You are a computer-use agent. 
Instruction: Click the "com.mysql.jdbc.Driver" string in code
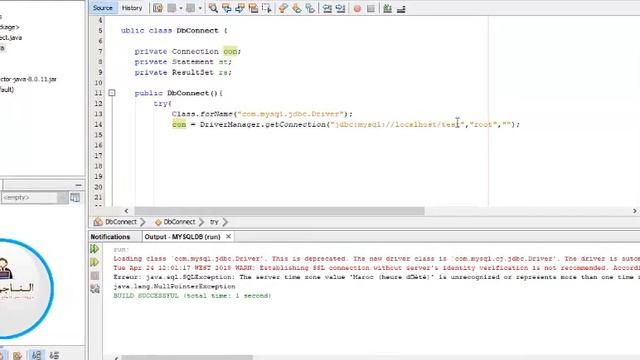[290, 114]
